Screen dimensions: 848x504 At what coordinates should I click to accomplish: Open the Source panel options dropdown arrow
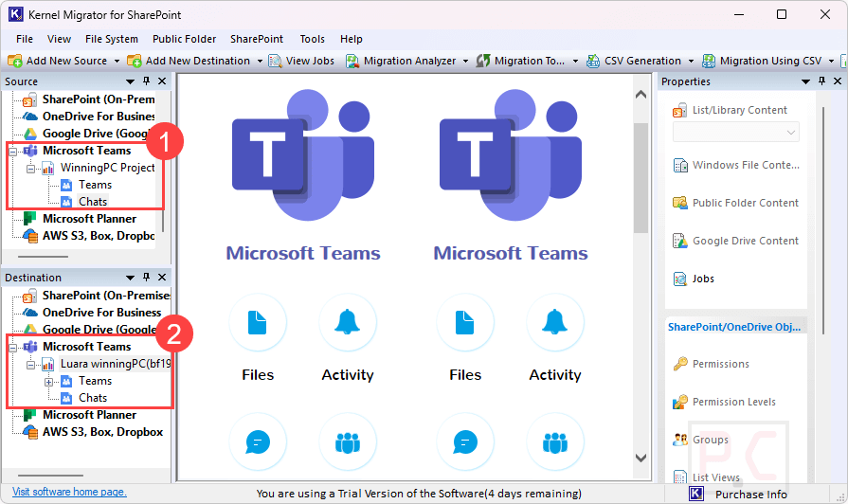click(130, 81)
